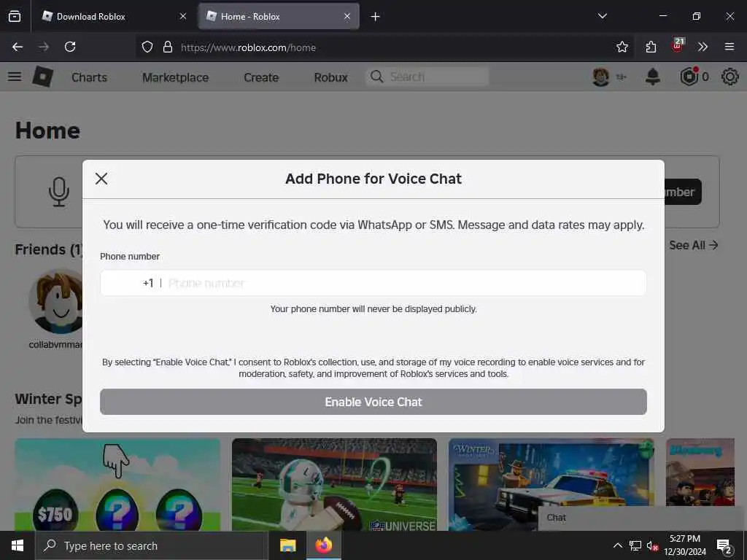
Task: Open the taskbar clock and date
Action: point(685,545)
